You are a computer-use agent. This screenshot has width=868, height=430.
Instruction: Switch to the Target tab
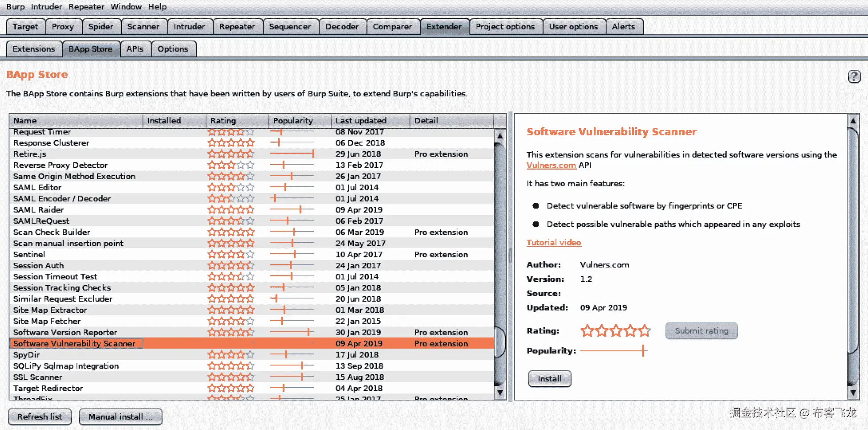point(25,27)
